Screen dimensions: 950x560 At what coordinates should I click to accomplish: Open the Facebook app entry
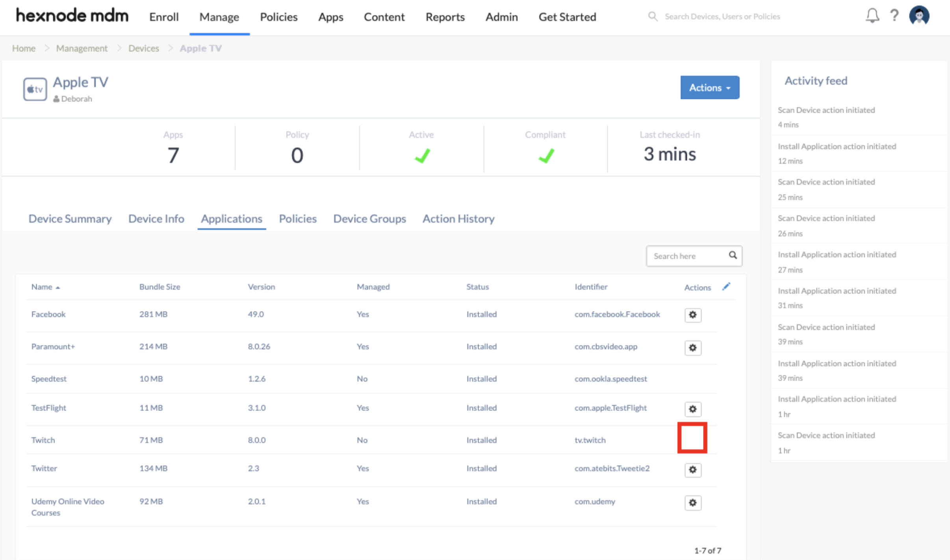(x=48, y=314)
